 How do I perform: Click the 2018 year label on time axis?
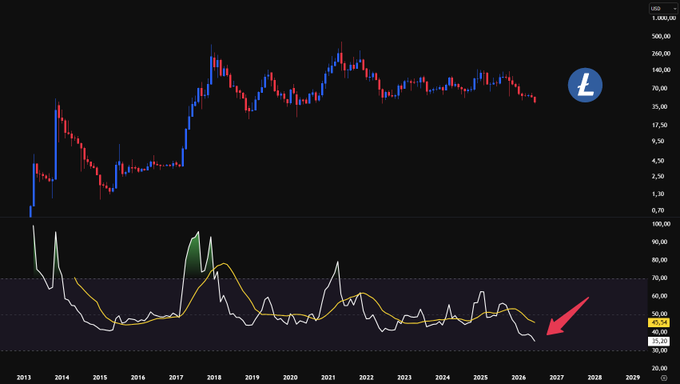point(214,377)
